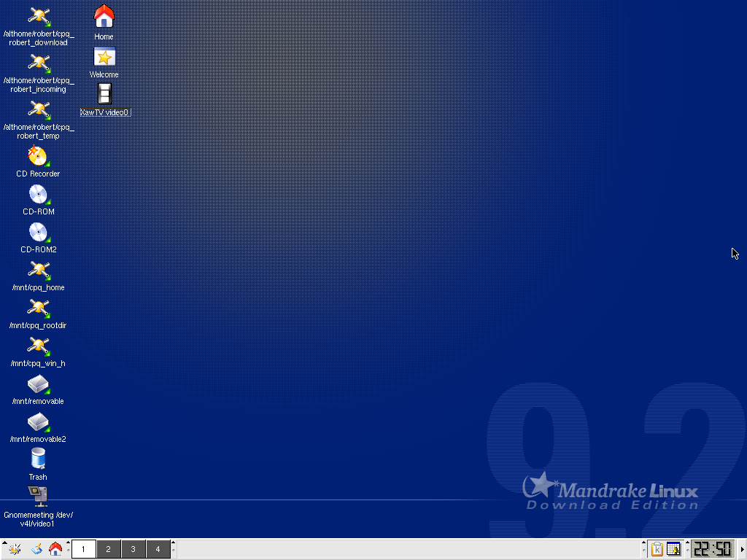
Task: Switch to virtual desktop 3
Action: [x=133, y=549]
